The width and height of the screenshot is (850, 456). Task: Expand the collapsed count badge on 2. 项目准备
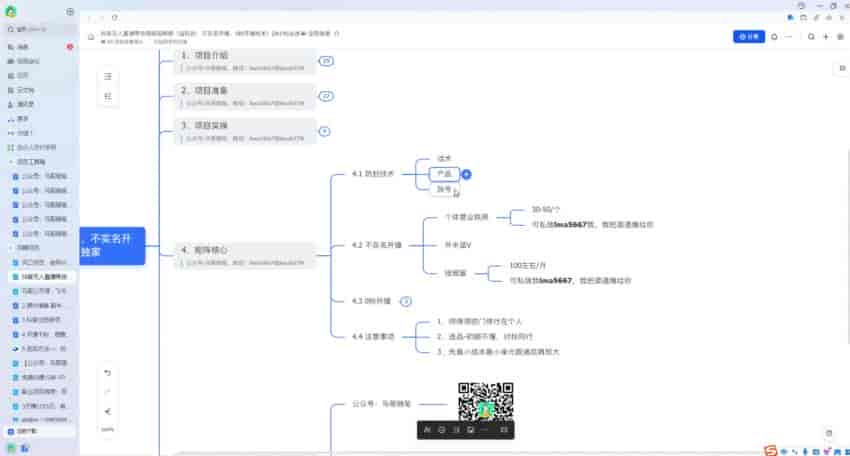pyautogui.click(x=325, y=97)
